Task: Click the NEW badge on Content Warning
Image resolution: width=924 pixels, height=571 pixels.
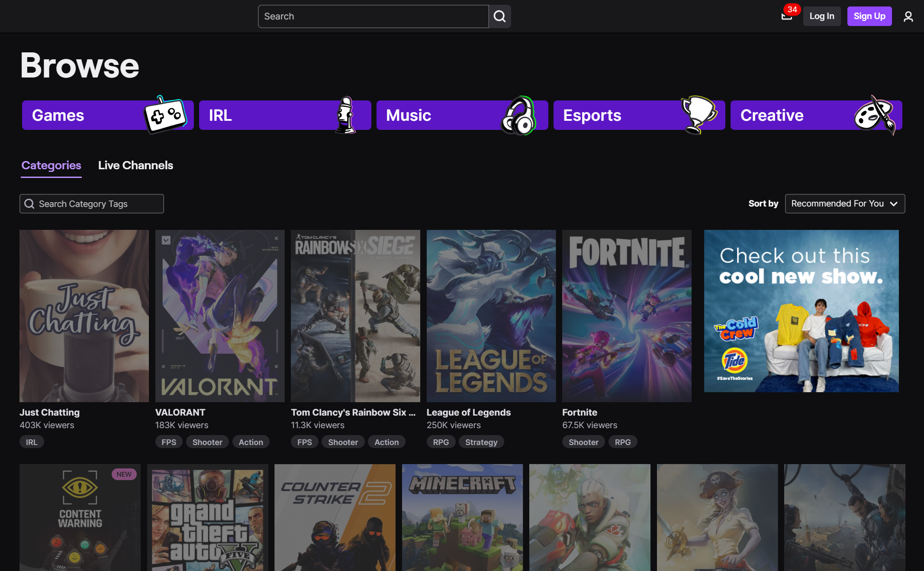Action: 124,474
